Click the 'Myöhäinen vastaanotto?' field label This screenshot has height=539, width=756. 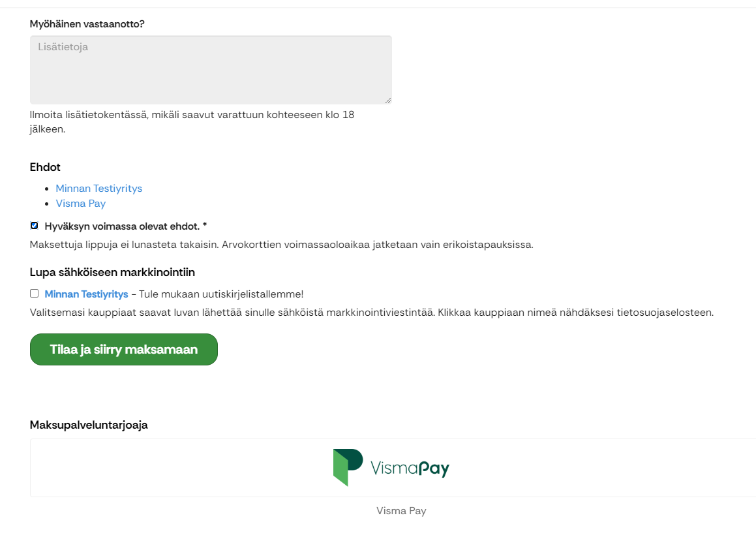tap(87, 24)
